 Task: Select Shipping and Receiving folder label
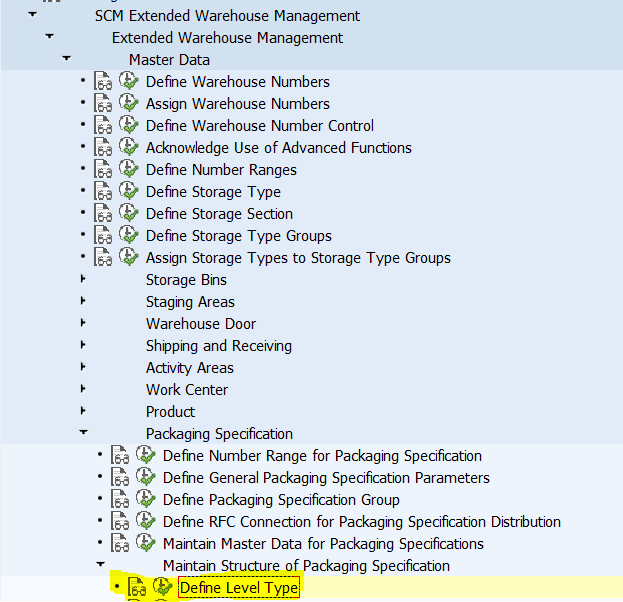[219, 346]
